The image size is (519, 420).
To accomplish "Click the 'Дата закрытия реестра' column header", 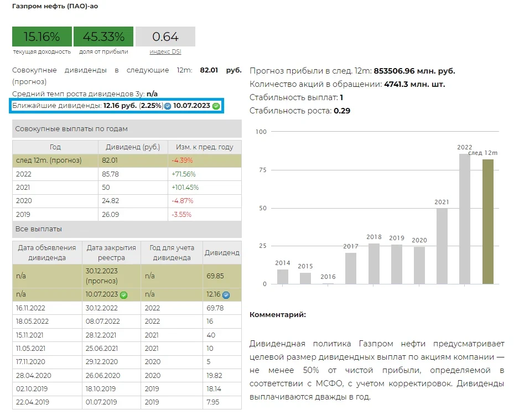I will click(x=111, y=253).
